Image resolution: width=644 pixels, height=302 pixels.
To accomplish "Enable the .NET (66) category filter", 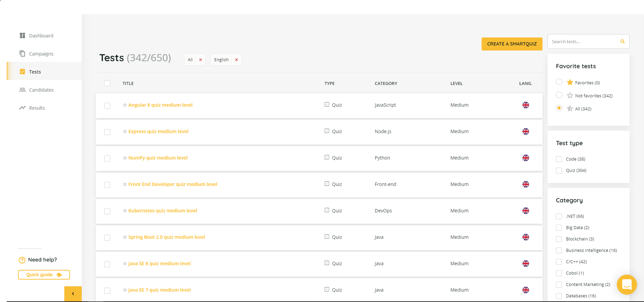I will tap(559, 216).
